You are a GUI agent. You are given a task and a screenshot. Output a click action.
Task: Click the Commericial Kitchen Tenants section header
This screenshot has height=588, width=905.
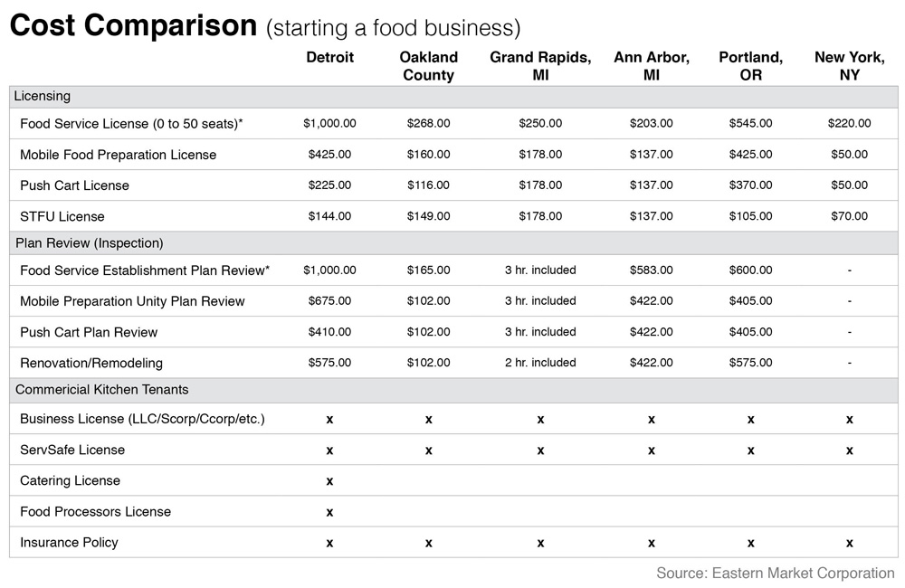tap(101, 390)
